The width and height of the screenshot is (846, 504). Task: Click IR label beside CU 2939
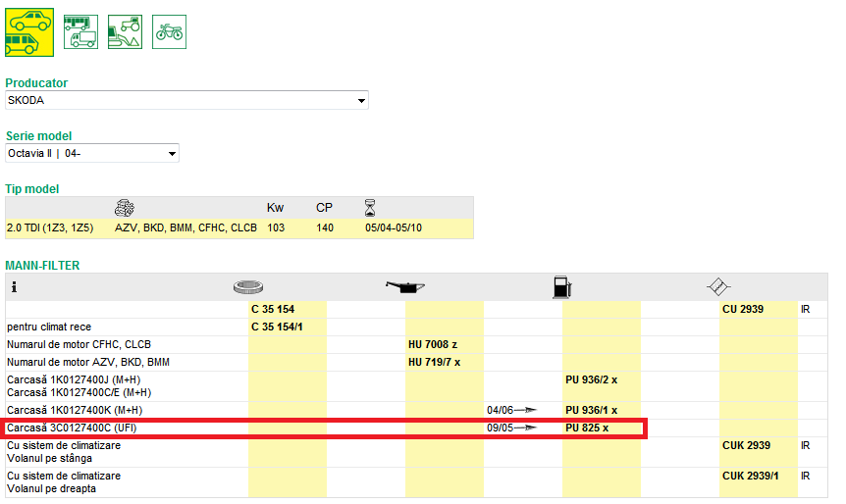tap(805, 310)
